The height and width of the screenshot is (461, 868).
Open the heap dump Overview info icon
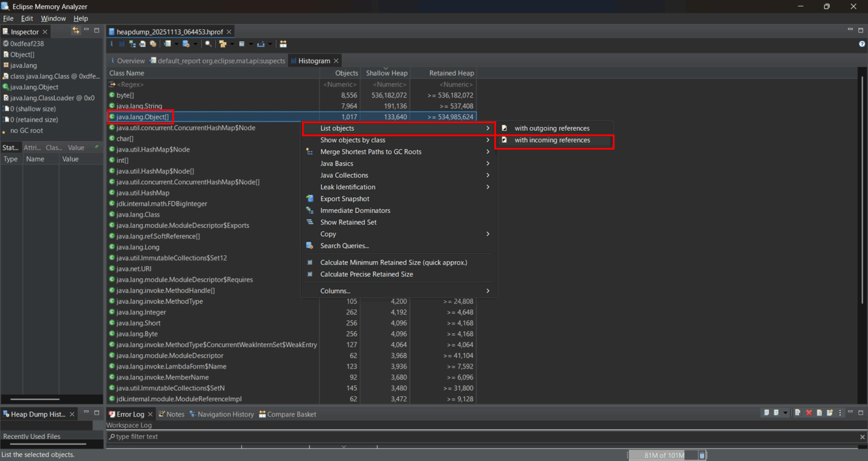click(111, 44)
